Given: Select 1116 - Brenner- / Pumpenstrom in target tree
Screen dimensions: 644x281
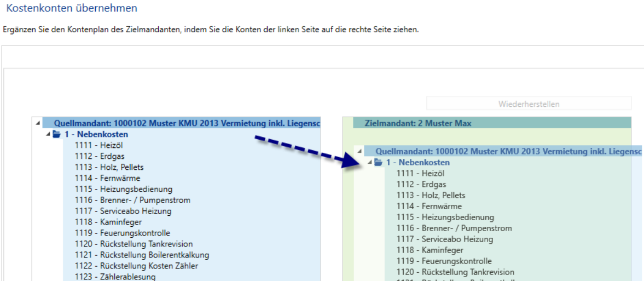Looking at the screenshot, I should [x=454, y=228].
